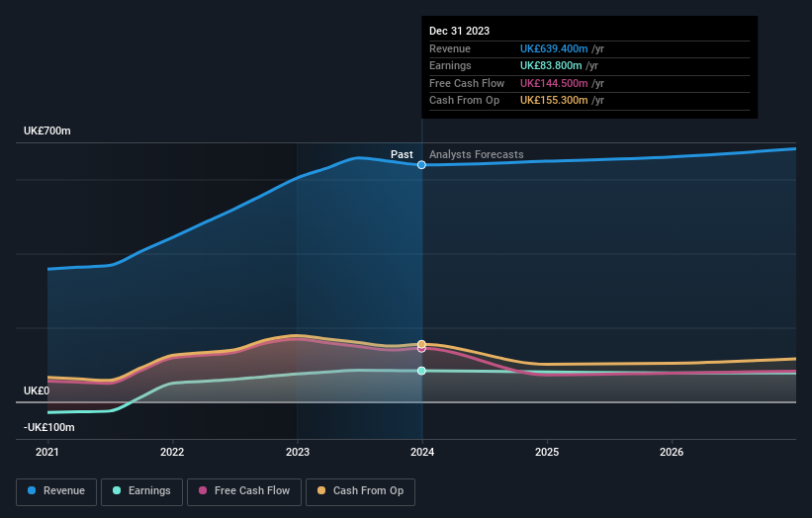
Task: Click the Earnings row label in tooltip
Action: pos(450,65)
